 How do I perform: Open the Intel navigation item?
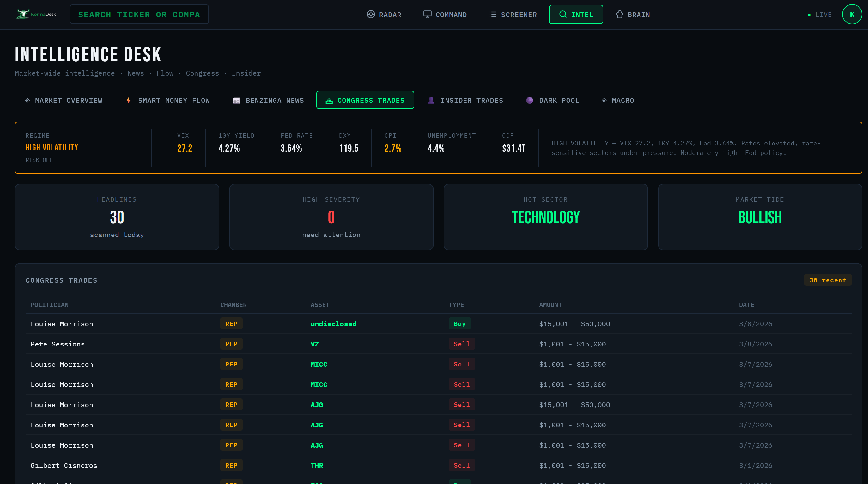[576, 15]
